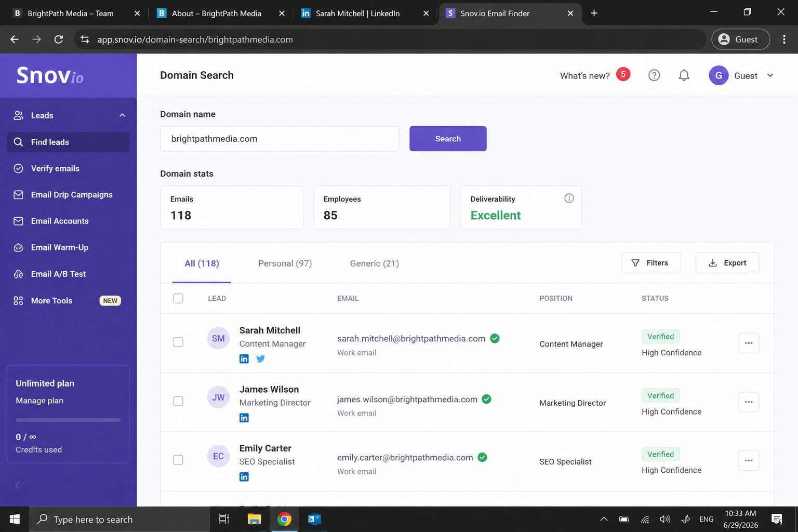Go back in browser history

15,39
